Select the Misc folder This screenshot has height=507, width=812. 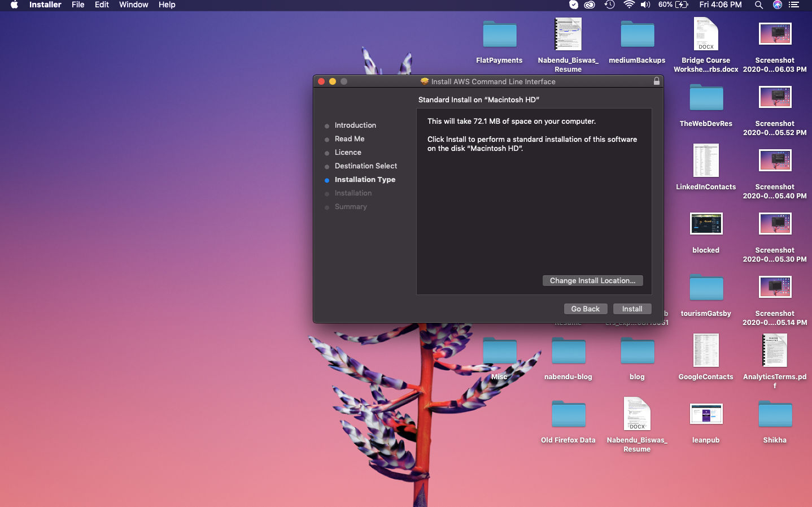pos(500,351)
